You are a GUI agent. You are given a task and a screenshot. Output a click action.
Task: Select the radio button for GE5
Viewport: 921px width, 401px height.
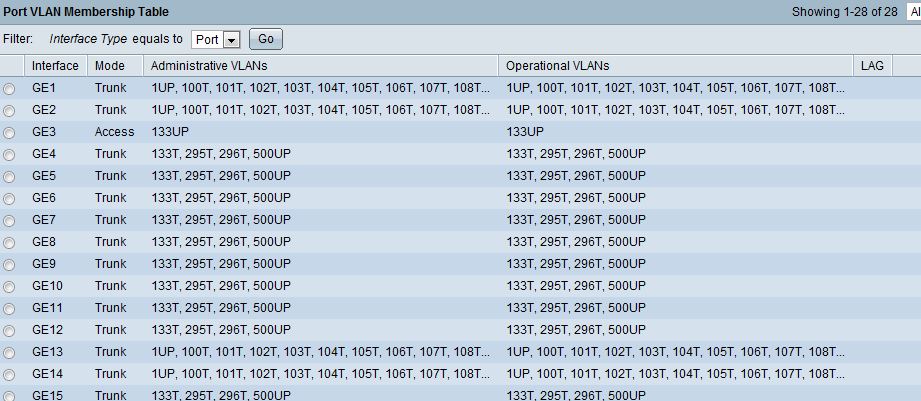tap(9, 177)
